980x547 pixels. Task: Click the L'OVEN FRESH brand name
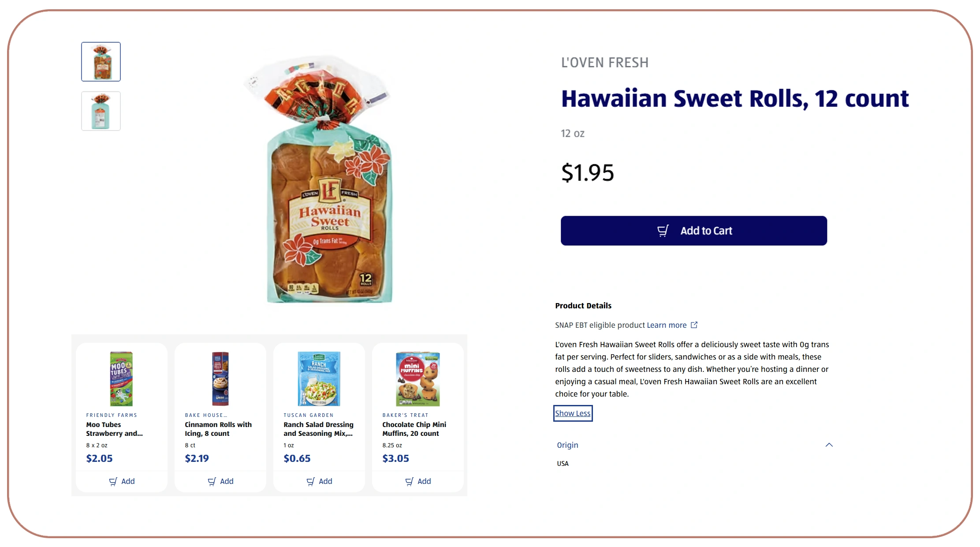tap(605, 62)
